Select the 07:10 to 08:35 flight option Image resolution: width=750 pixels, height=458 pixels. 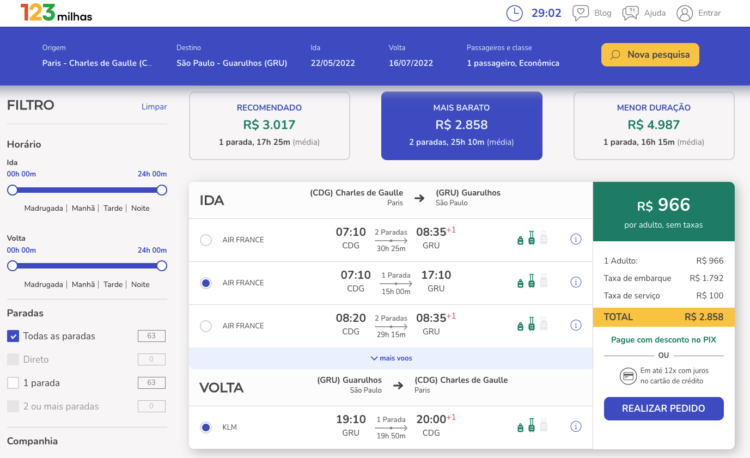pos(206,240)
